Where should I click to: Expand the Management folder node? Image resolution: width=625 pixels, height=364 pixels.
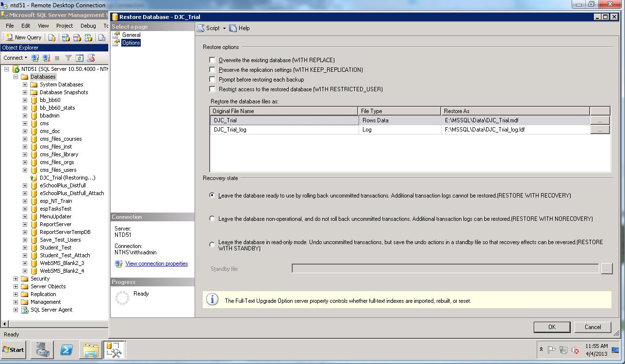(16, 302)
